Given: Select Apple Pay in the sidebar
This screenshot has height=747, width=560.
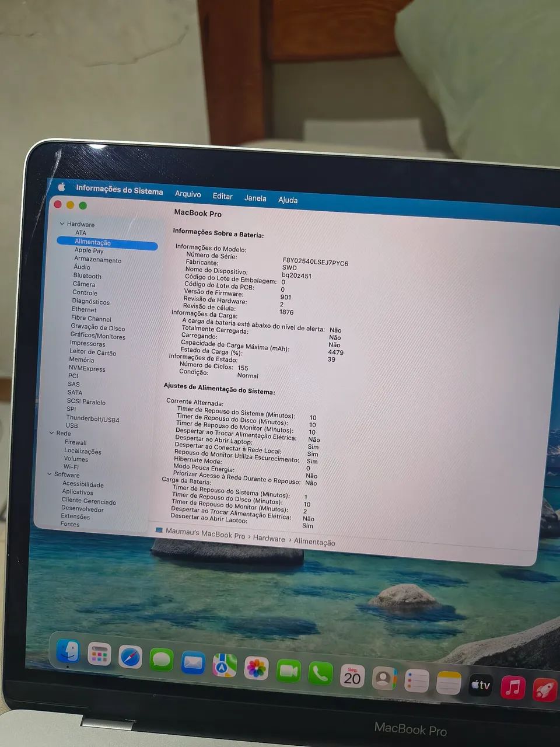Looking at the screenshot, I should click(89, 250).
